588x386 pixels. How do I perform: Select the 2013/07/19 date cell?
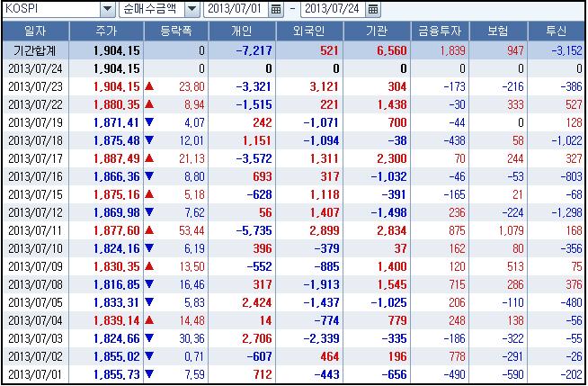tap(36, 122)
